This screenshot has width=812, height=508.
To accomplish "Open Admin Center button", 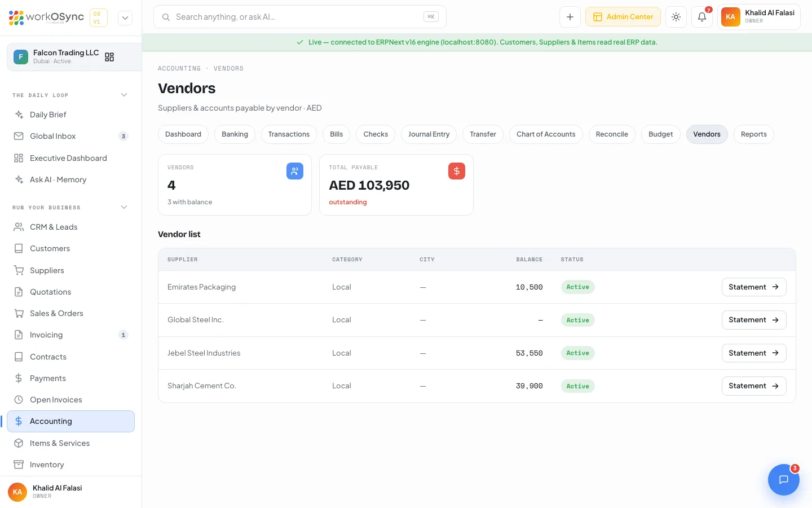I will (x=623, y=17).
